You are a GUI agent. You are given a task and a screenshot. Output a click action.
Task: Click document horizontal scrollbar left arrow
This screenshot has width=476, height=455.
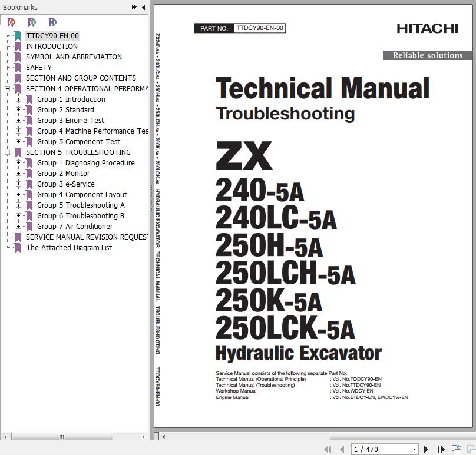click(164, 437)
